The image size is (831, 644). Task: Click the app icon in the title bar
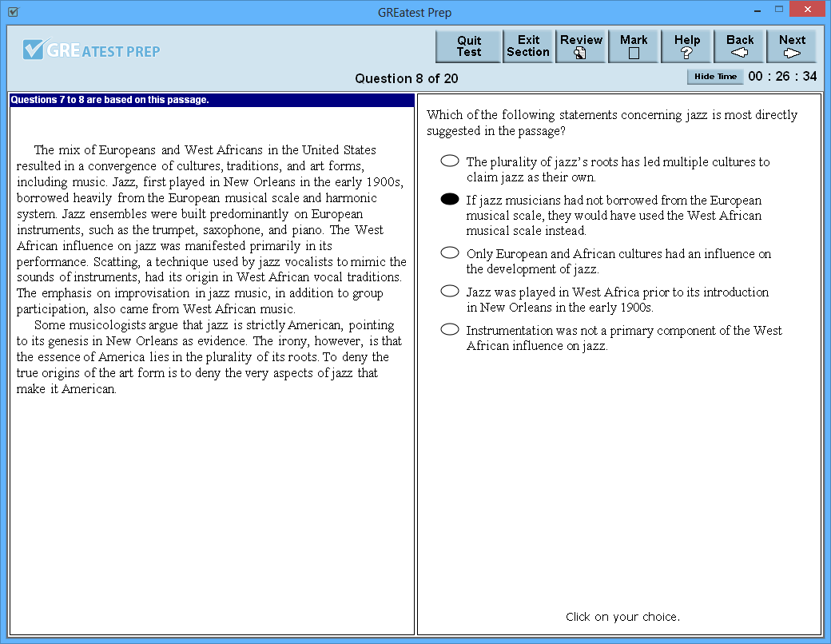coord(11,9)
